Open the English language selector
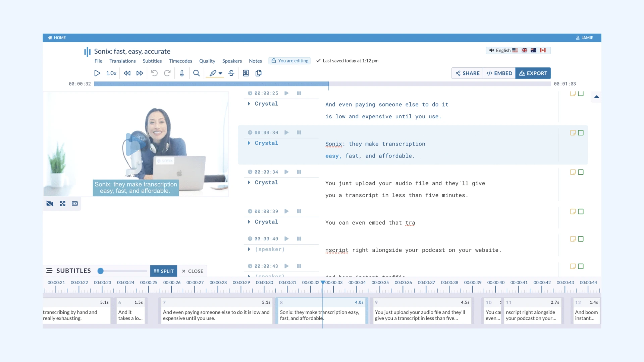Image resolution: width=644 pixels, height=362 pixels. (518, 50)
